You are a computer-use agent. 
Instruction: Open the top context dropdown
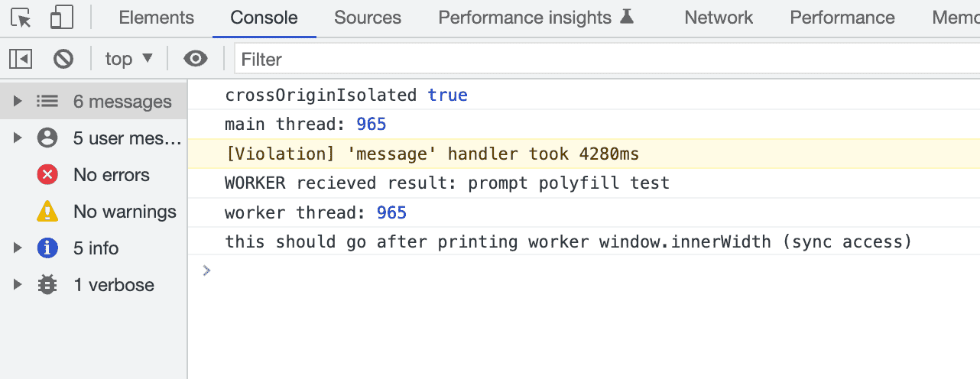[x=129, y=59]
